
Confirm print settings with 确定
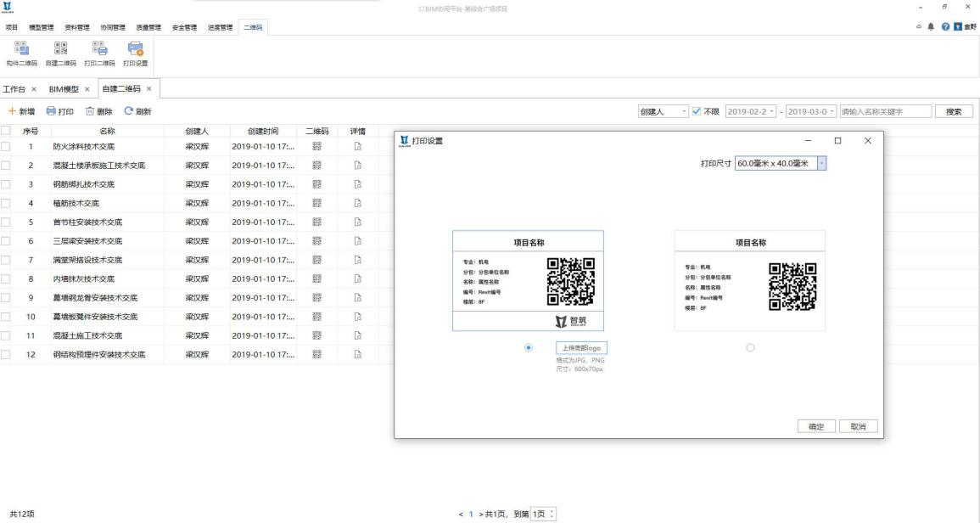pos(816,426)
